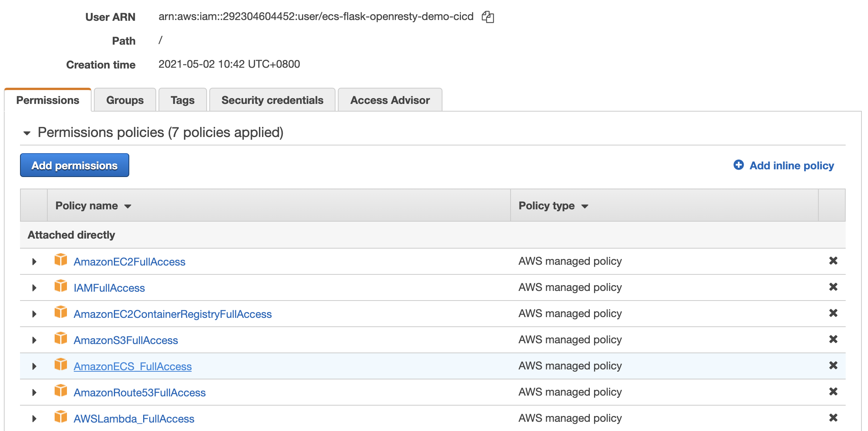Collapse the Permissions policies section
Image resolution: width=868 pixels, height=431 pixels.
(27, 133)
